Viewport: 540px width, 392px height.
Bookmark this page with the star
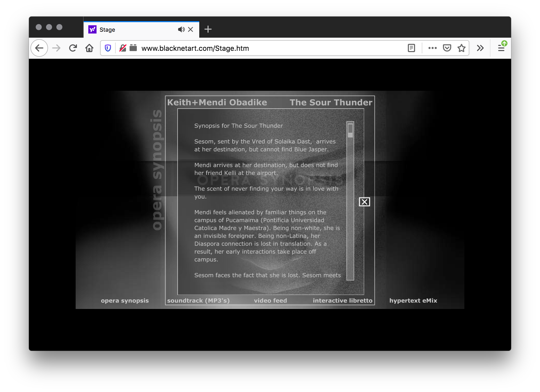pos(462,48)
